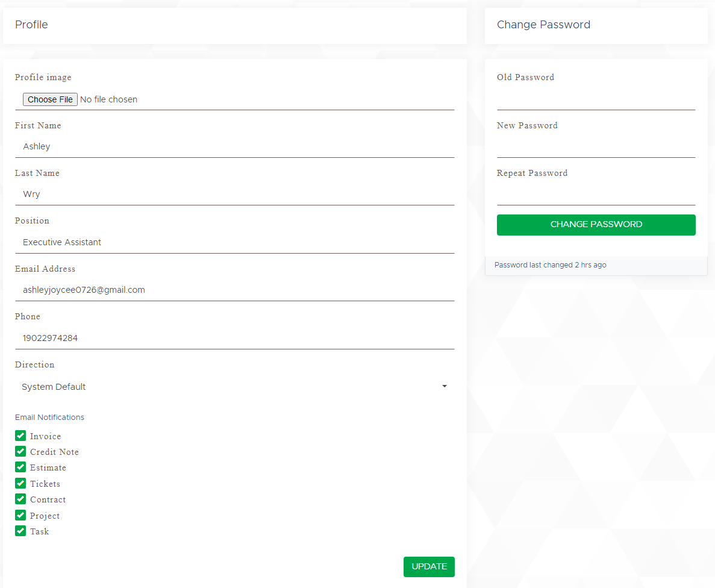Click the Last Name field with Wry
The height and width of the screenshot is (588, 715).
234,194
